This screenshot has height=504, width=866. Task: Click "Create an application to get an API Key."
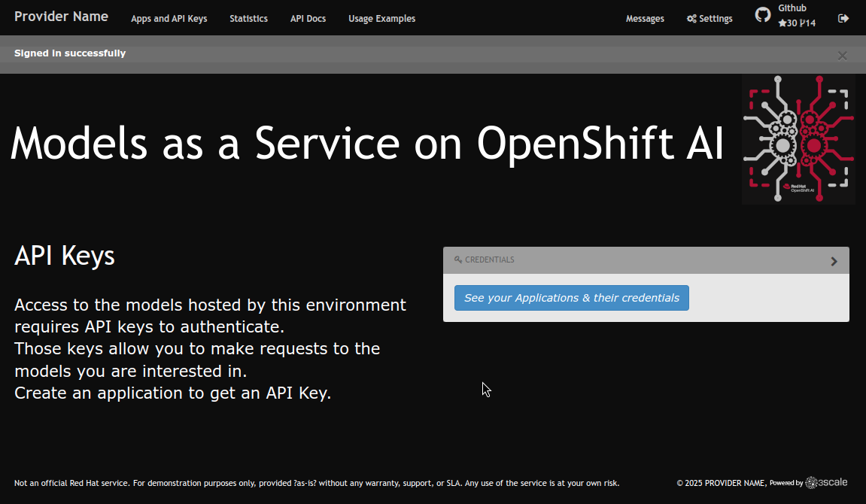[x=173, y=393]
